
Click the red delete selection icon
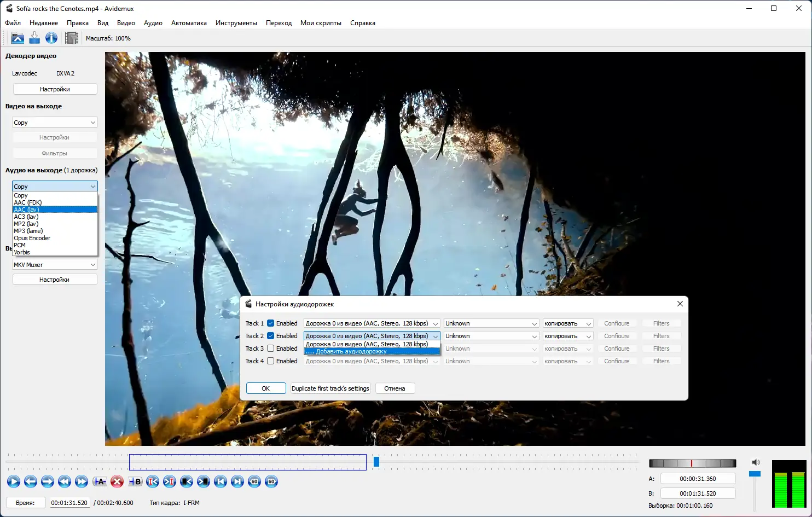click(x=117, y=481)
